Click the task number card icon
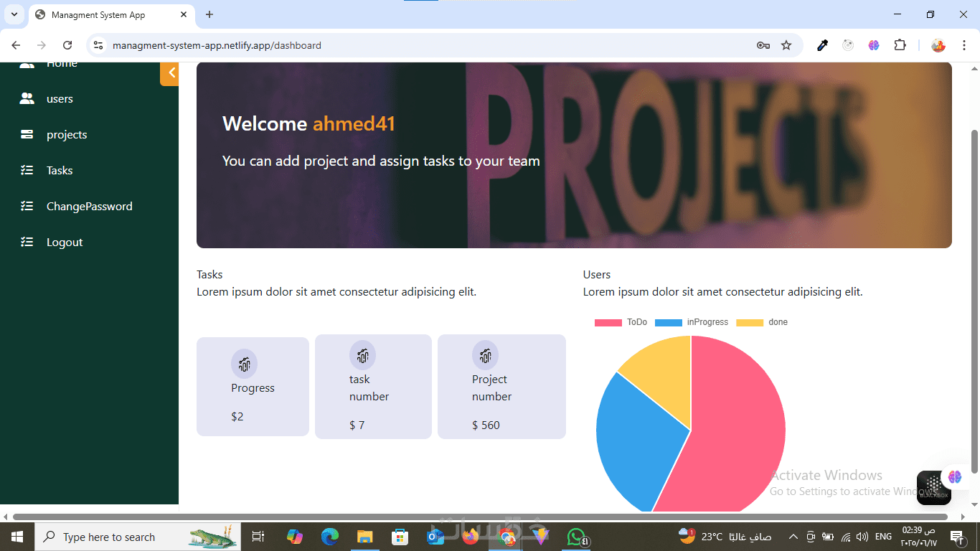This screenshot has height=551, width=980. pos(362,355)
